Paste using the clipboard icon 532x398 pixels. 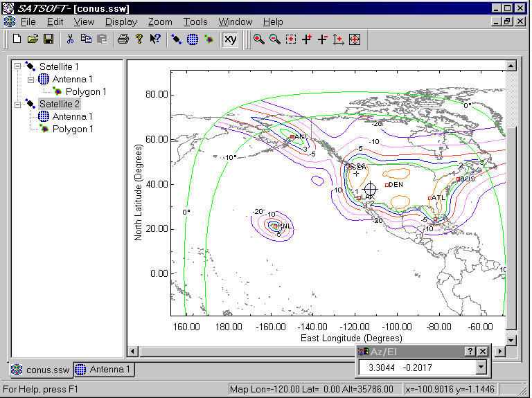pyautogui.click(x=102, y=39)
